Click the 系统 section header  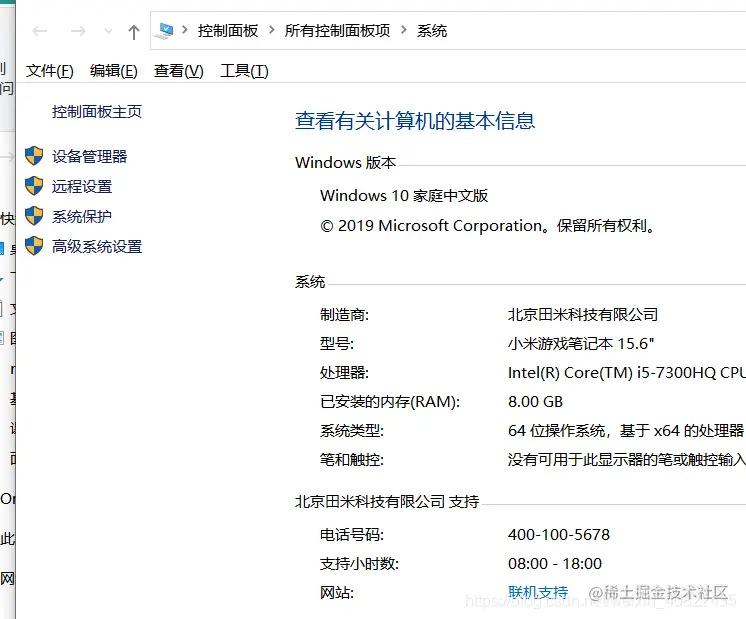[310, 282]
